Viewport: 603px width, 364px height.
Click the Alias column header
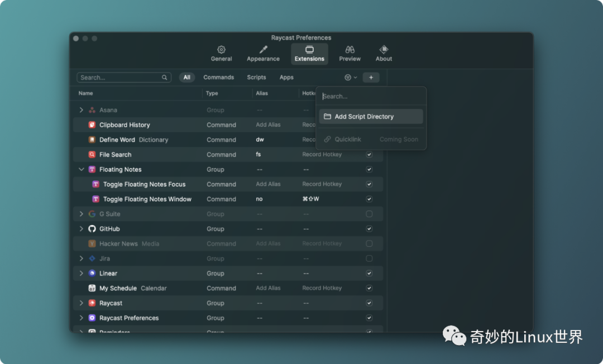[261, 93]
